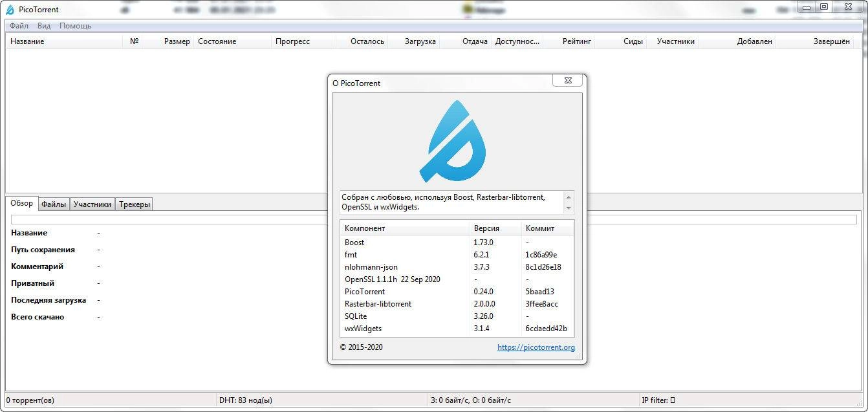
Task: Sort torrents by Доступность column
Action: point(517,41)
